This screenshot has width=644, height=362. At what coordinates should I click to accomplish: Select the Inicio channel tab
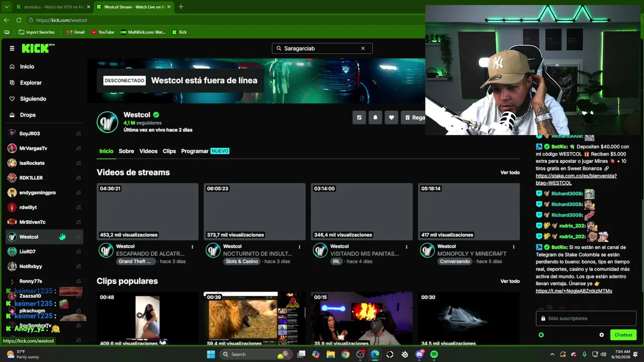106,151
